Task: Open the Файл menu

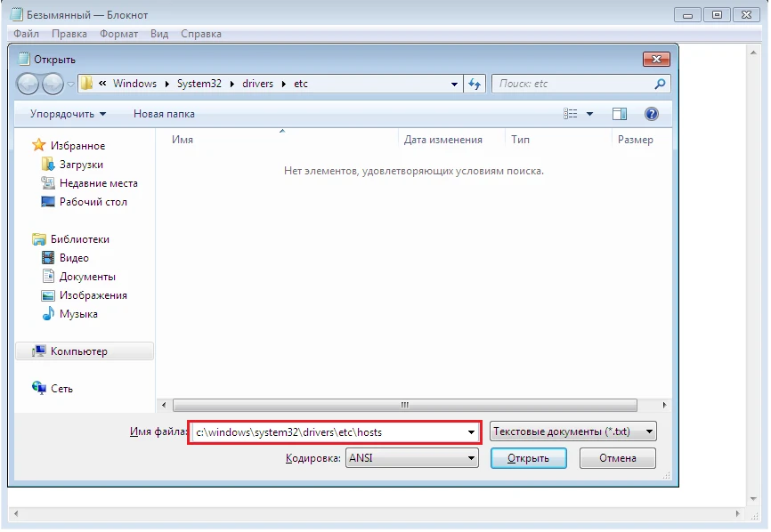Action: tap(27, 34)
